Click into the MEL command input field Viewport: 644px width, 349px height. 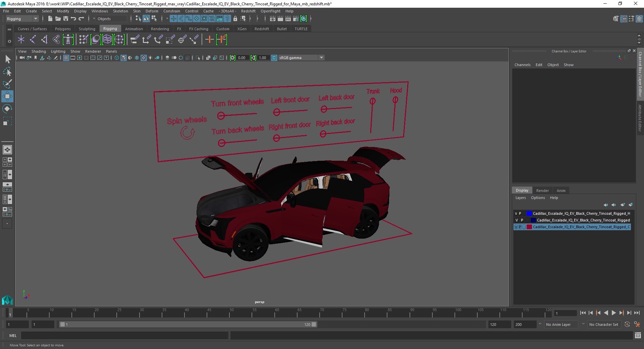pos(124,335)
